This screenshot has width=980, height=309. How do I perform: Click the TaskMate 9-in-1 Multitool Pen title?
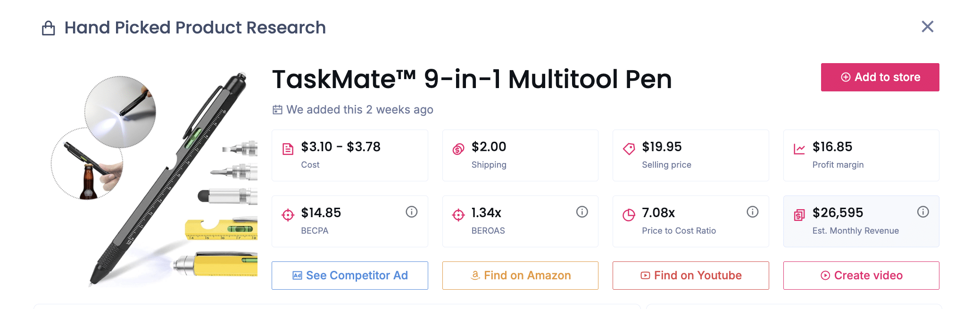(x=472, y=79)
